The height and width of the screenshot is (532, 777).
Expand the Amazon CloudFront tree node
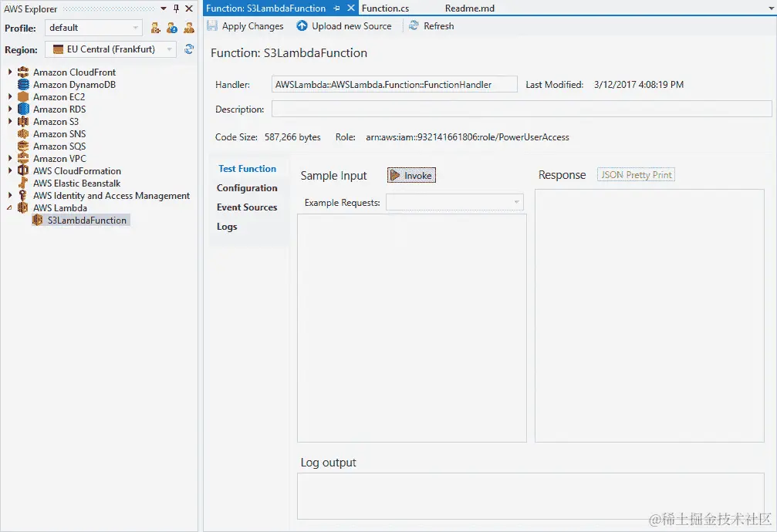point(10,72)
